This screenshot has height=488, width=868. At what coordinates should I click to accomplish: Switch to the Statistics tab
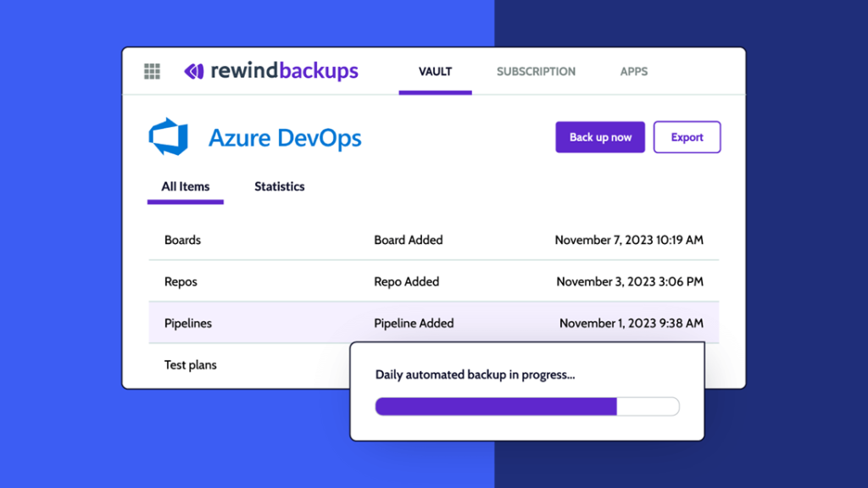[280, 186]
